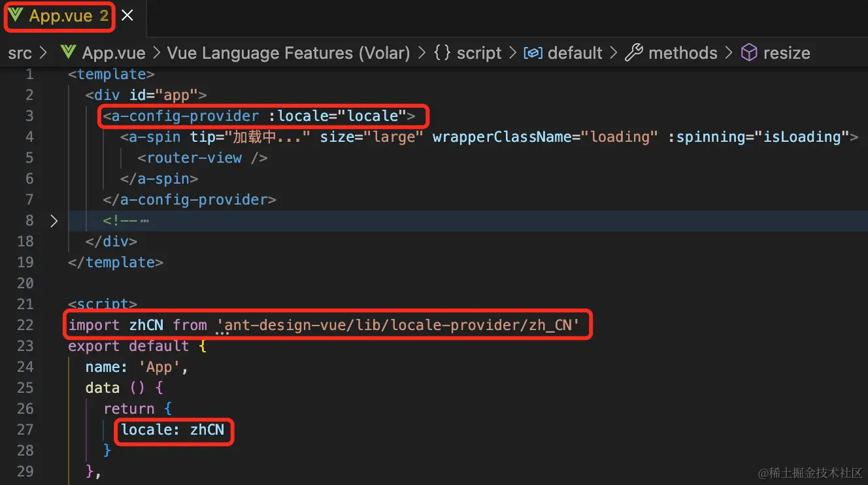Click line number 22 in gutter
The image size is (868, 485).
click(x=25, y=325)
